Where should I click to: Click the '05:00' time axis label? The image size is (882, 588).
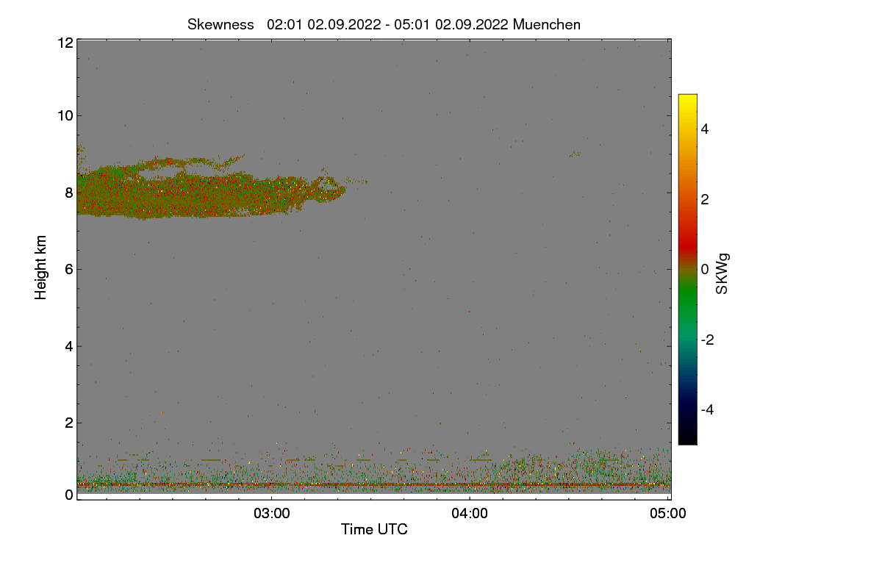pos(668,514)
